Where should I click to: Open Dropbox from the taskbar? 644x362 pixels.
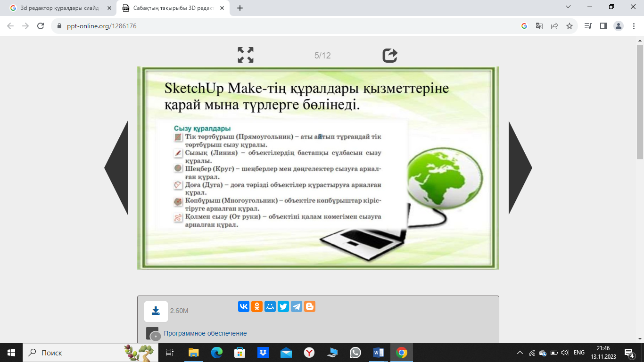263,353
